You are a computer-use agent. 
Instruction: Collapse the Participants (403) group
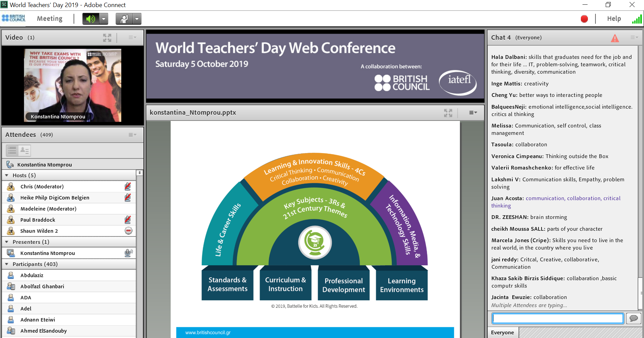point(7,264)
